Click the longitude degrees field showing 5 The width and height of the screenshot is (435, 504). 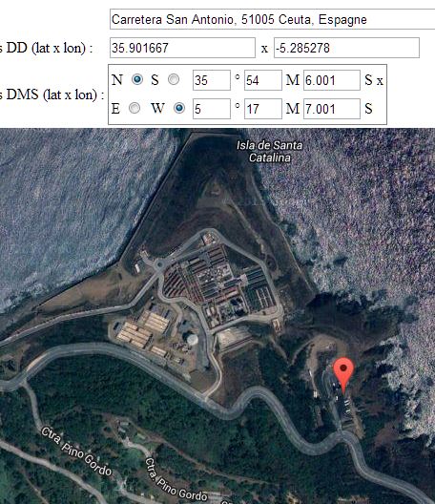212,109
